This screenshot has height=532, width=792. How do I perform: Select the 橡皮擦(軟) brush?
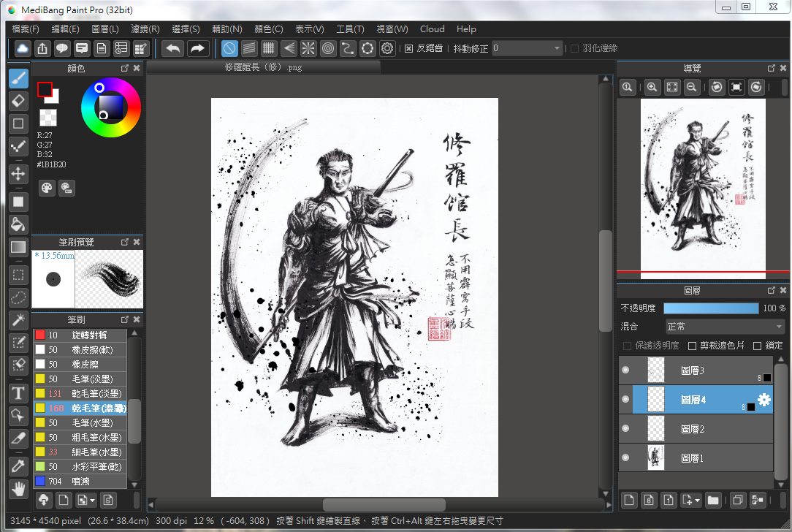click(80, 349)
